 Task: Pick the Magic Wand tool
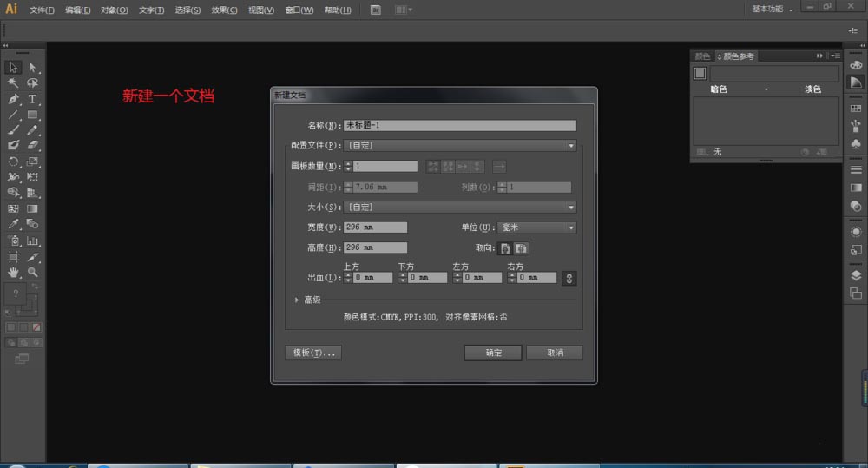[x=13, y=83]
